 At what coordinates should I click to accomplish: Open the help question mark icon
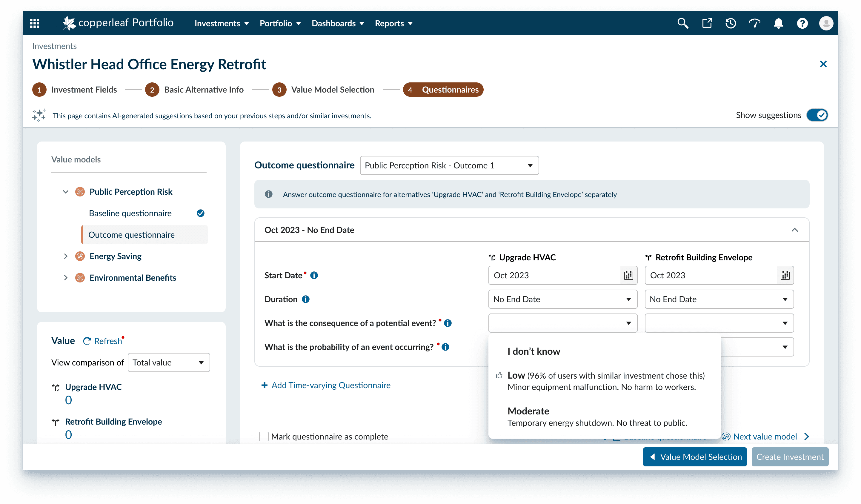pos(802,23)
